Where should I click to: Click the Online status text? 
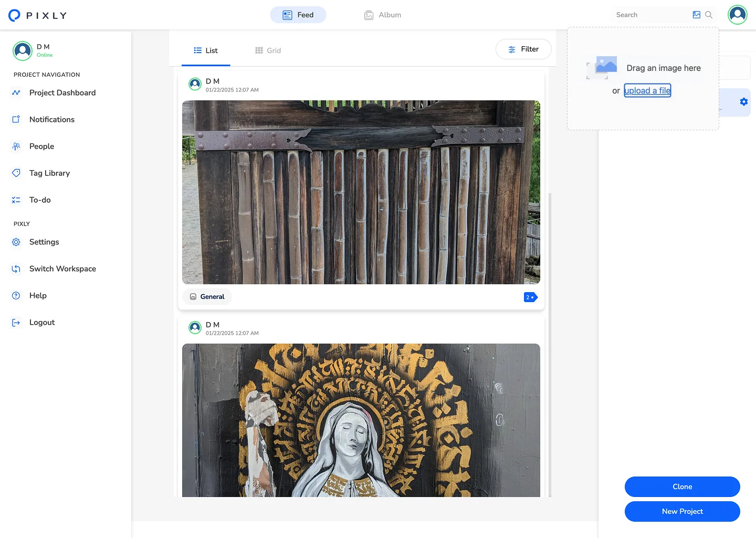coord(45,55)
